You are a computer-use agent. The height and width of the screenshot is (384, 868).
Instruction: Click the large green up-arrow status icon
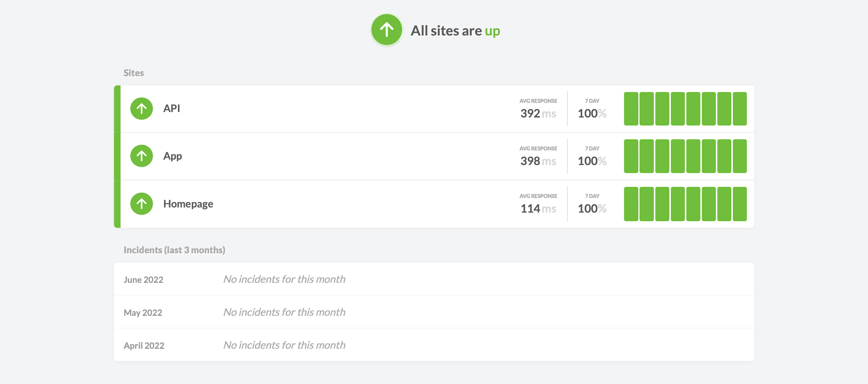pos(386,30)
